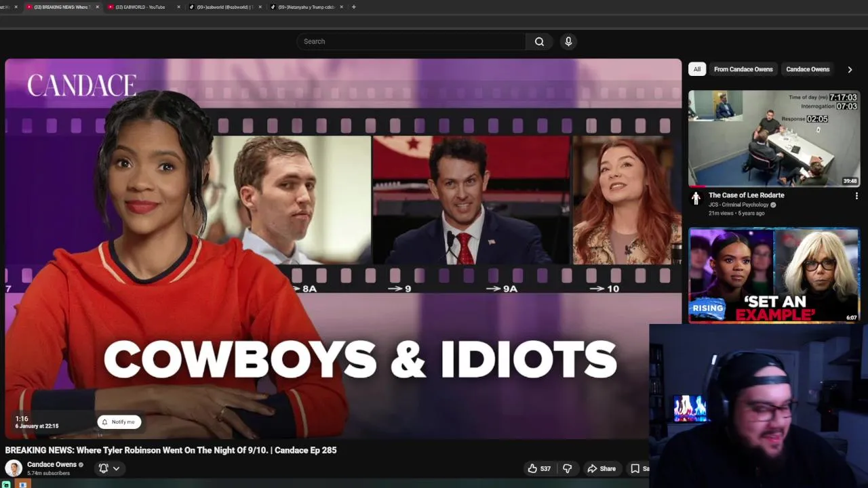Focus the YouTube Search box
868x488 pixels.
[411, 41]
